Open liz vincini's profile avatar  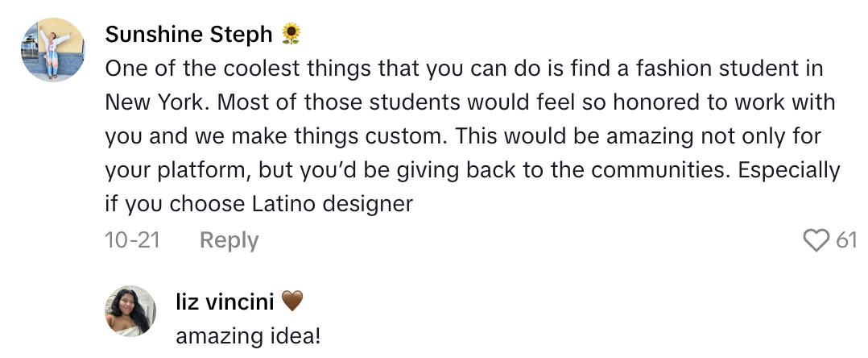130,310
